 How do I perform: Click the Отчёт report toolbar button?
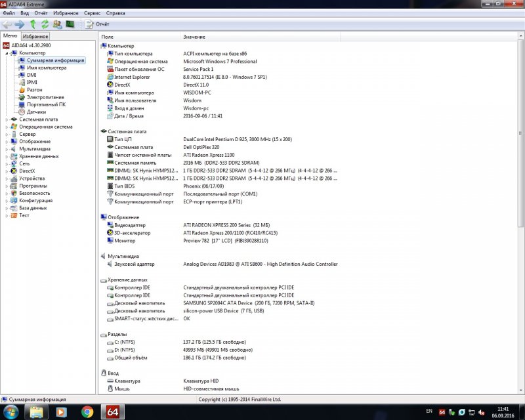click(x=97, y=24)
